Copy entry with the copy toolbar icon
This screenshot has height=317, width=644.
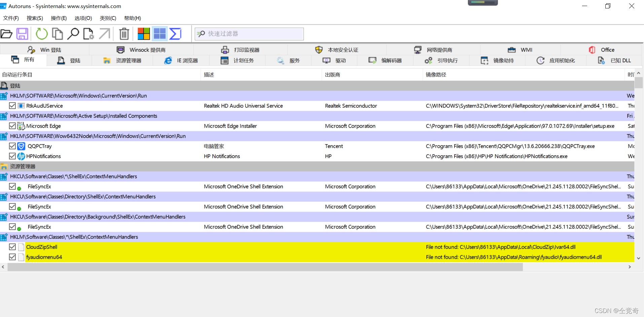click(x=57, y=34)
